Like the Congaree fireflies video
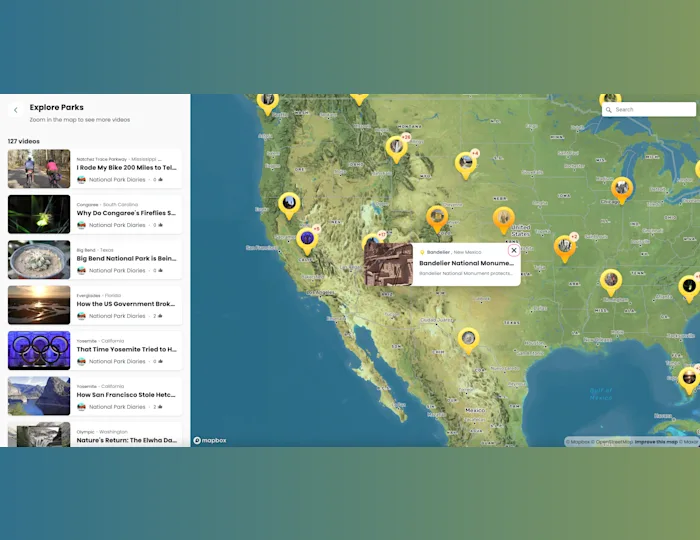 tap(160, 225)
